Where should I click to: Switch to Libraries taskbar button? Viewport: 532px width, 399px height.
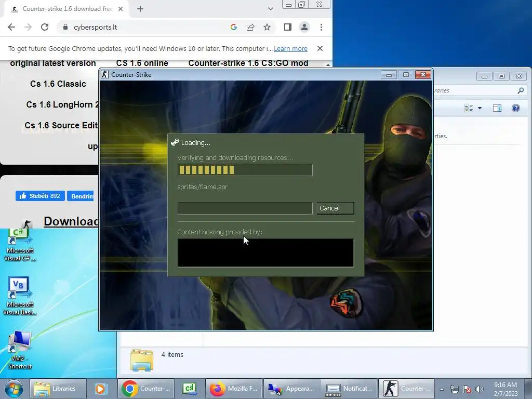click(x=58, y=389)
